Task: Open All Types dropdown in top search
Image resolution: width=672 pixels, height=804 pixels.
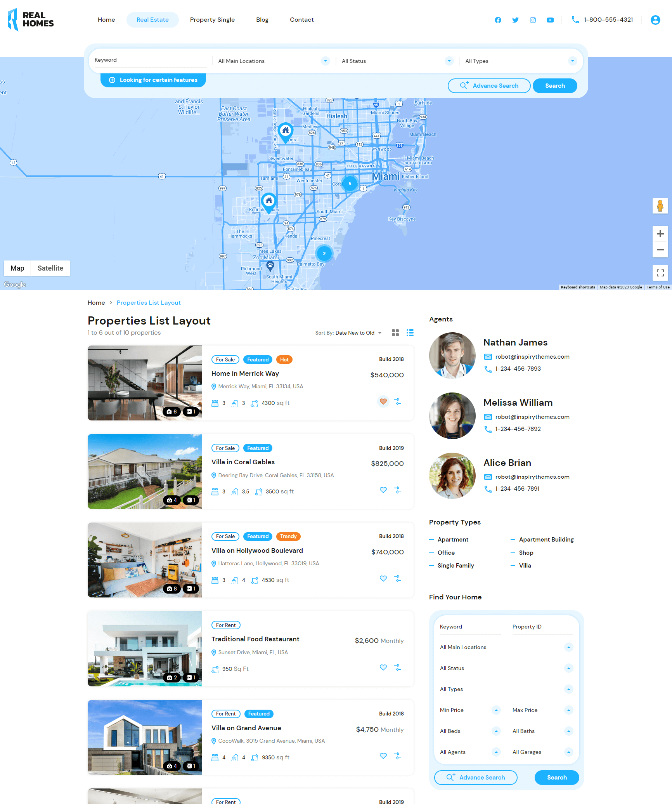Action: [x=521, y=61]
